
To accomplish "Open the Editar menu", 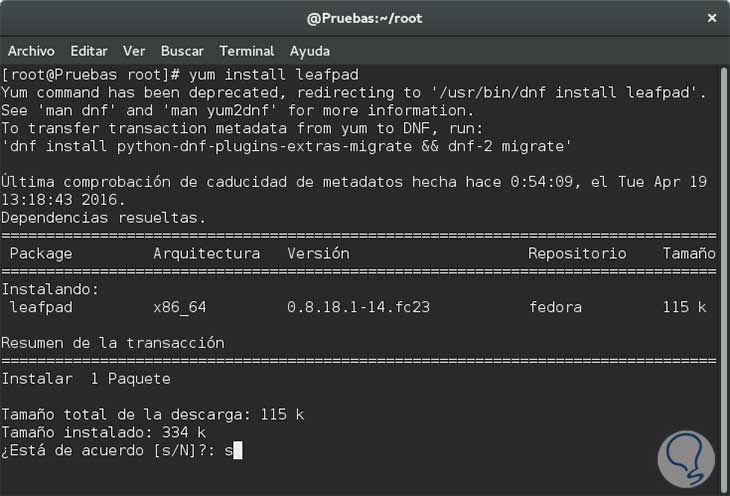I will coord(89,51).
